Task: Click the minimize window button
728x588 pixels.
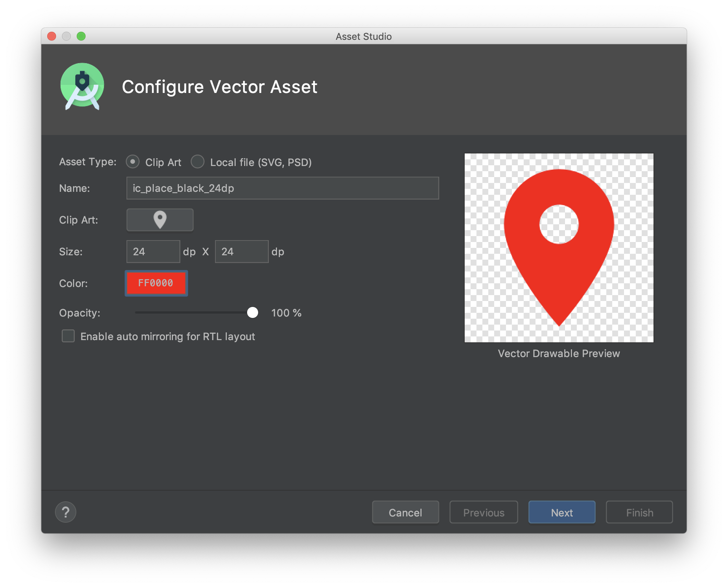Action: [66, 36]
